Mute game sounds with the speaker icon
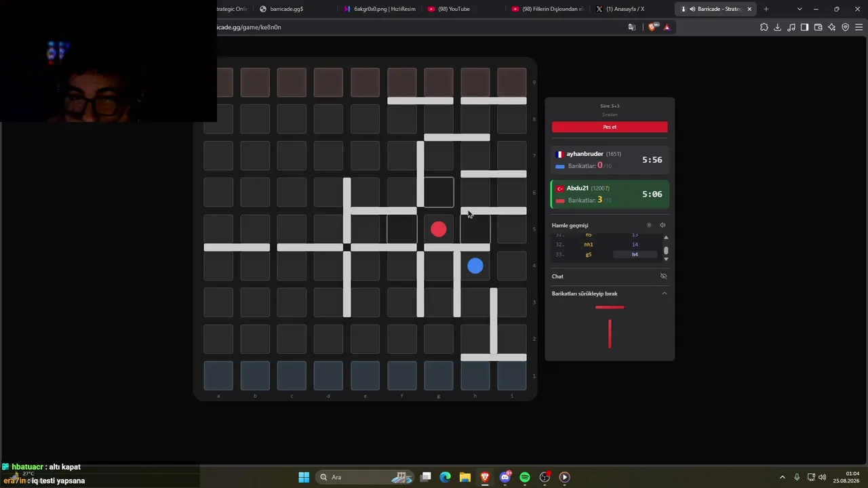Screen dimensions: 868x488 pos(663,225)
